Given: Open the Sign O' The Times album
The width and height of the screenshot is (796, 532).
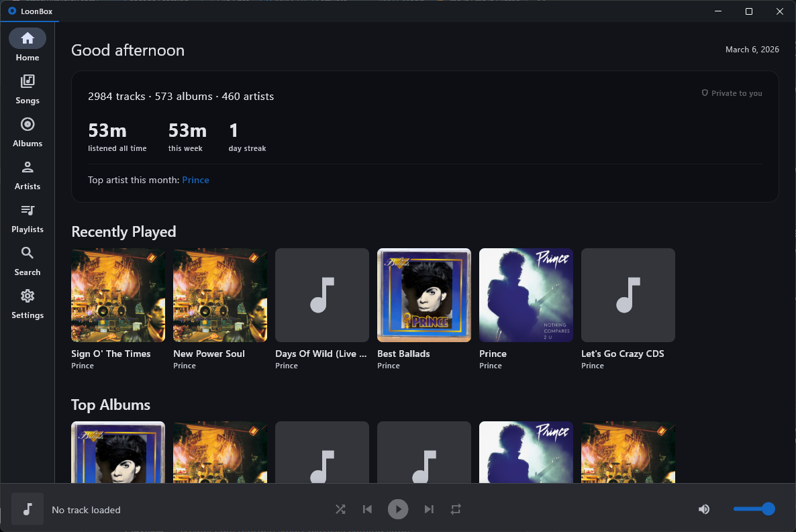Looking at the screenshot, I should click(x=117, y=295).
